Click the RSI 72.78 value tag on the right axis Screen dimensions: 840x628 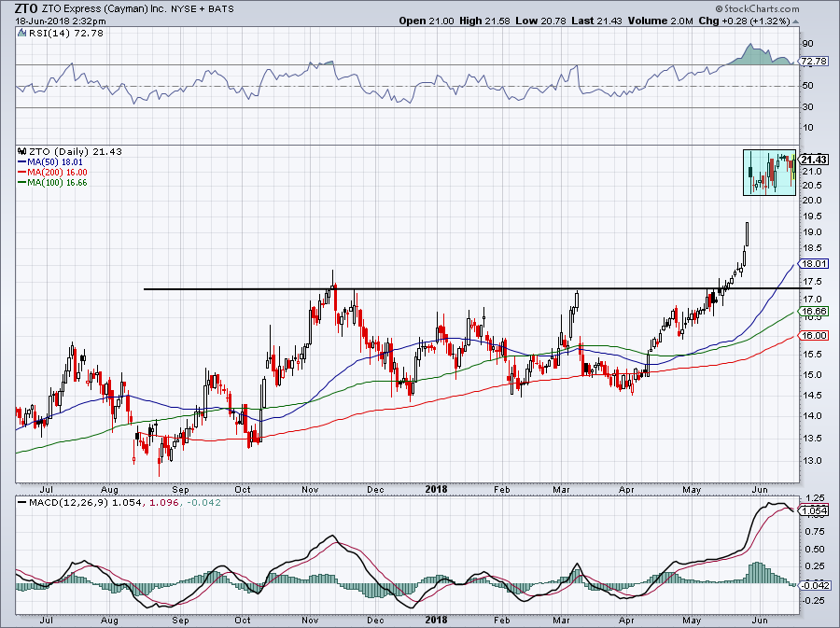[x=814, y=62]
